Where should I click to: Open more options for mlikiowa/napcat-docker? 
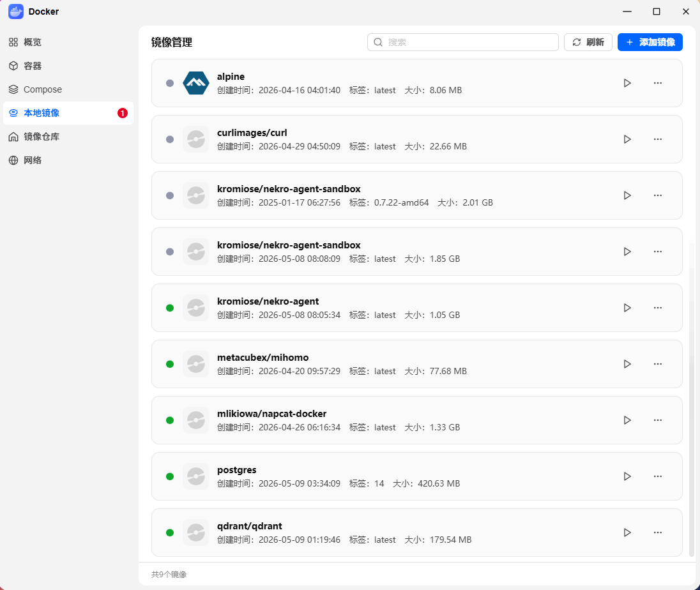pos(658,420)
